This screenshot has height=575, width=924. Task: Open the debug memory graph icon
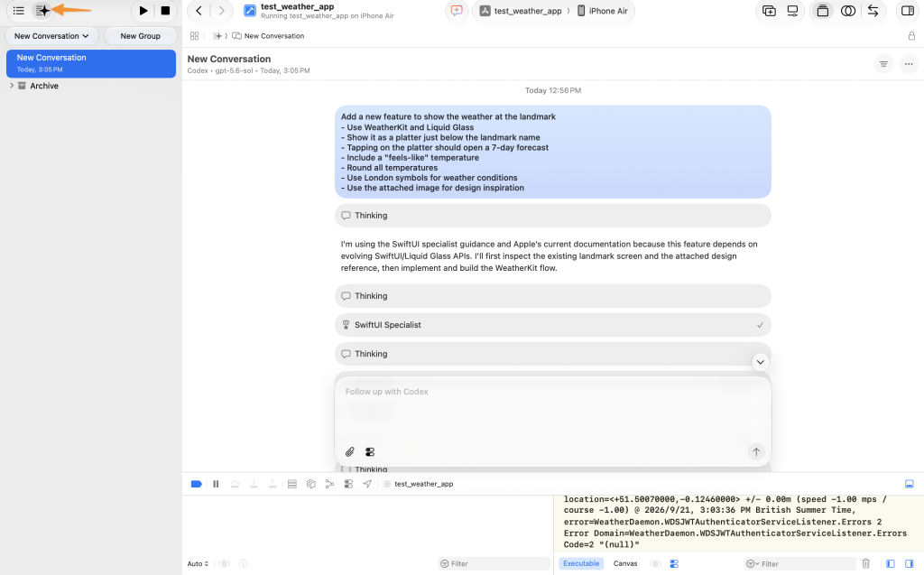329,484
